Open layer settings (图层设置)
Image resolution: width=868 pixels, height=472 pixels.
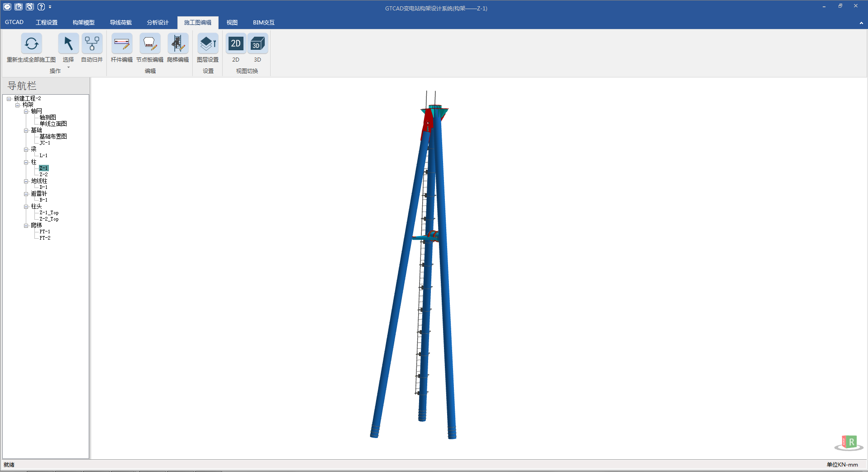pos(208,44)
